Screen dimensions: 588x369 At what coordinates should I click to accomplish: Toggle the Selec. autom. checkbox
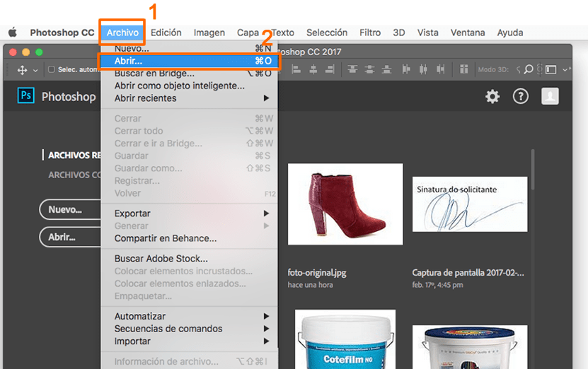click(x=52, y=70)
